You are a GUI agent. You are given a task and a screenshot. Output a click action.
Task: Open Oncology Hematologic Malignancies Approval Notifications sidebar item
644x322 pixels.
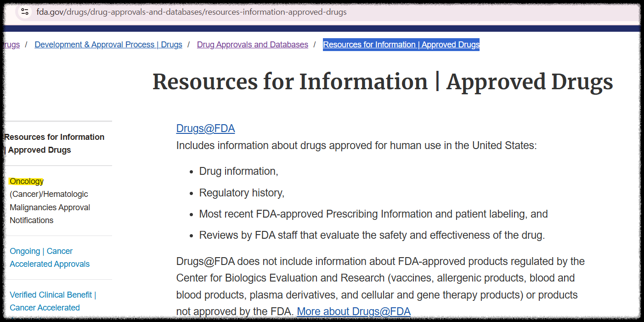(50, 201)
